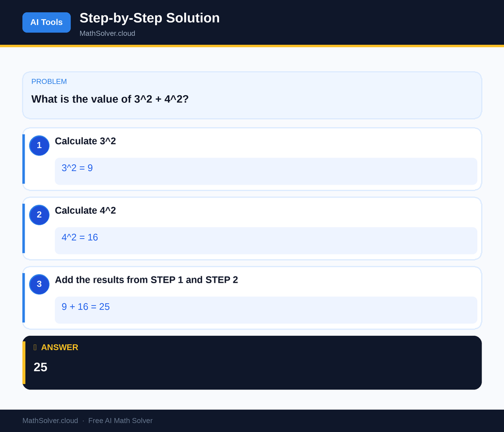Click the Step-by-Step Solution header title
The height and width of the screenshot is (432, 504).
150,18
